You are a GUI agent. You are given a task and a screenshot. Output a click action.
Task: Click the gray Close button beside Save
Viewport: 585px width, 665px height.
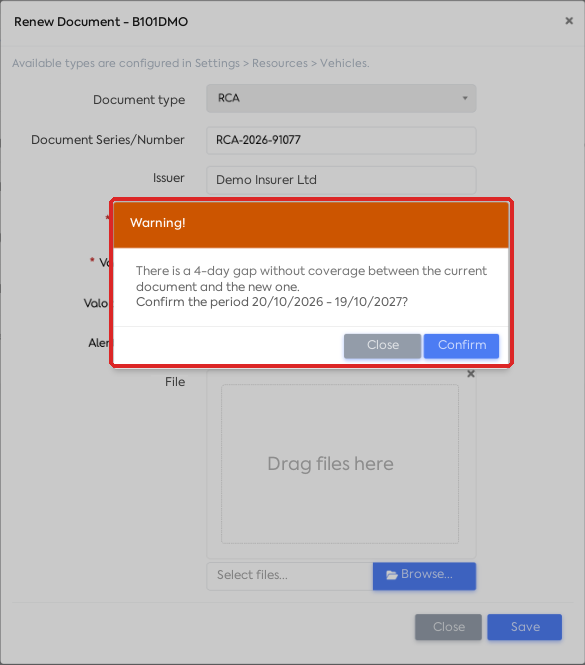[x=448, y=627]
